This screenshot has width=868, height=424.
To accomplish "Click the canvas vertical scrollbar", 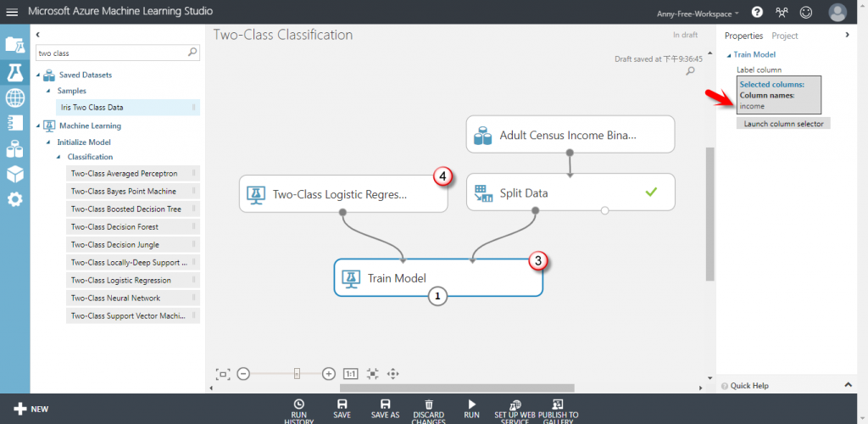I will (710, 214).
